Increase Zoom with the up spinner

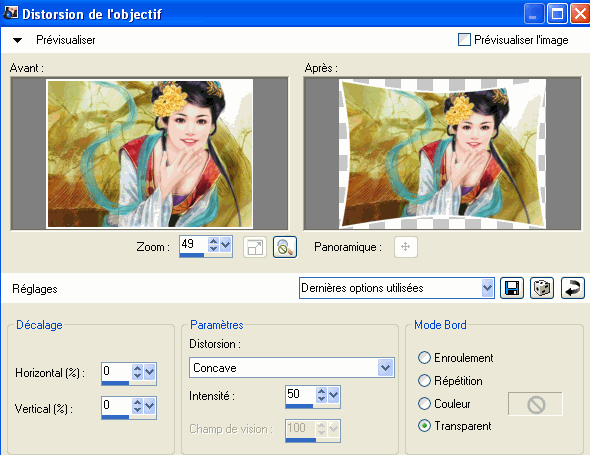tap(213, 241)
